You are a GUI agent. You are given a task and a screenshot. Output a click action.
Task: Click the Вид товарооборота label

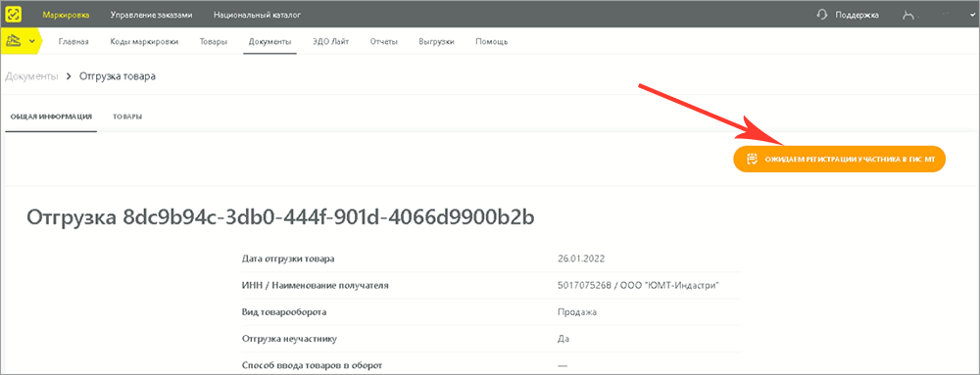point(284,312)
